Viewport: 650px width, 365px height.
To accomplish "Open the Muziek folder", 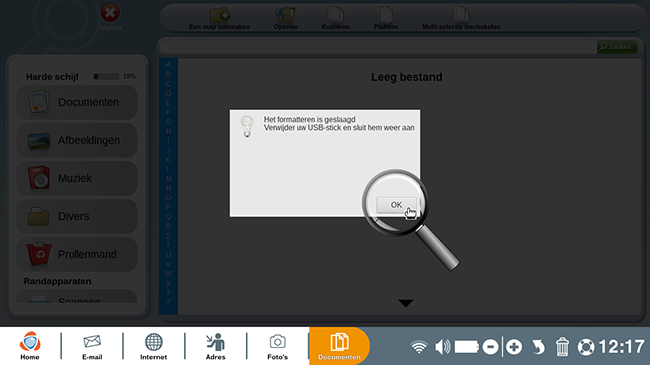I will (x=77, y=178).
